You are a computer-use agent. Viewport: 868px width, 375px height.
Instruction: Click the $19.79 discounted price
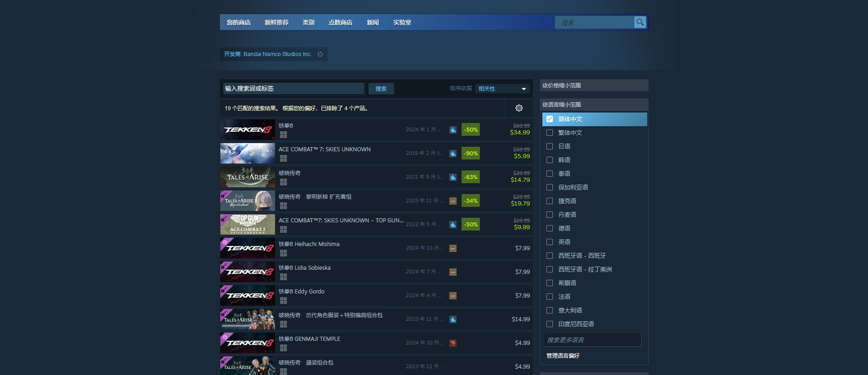pyautogui.click(x=520, y=204)
